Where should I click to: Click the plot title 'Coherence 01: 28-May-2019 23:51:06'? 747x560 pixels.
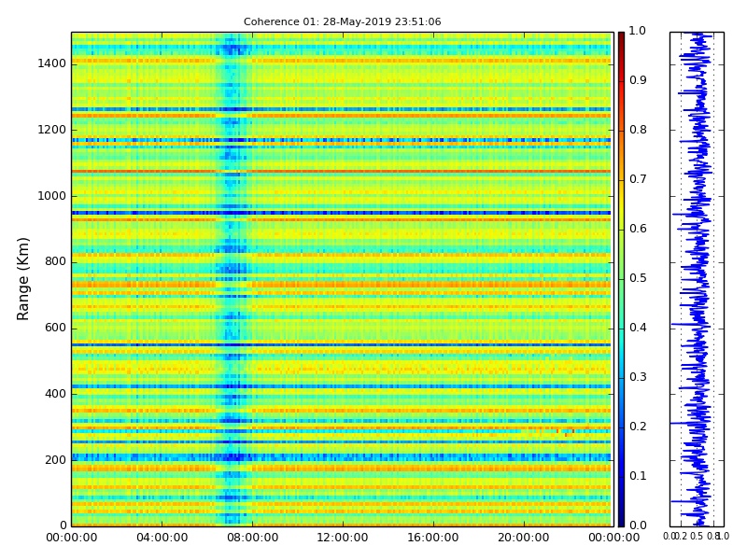(x=342, y=21)
